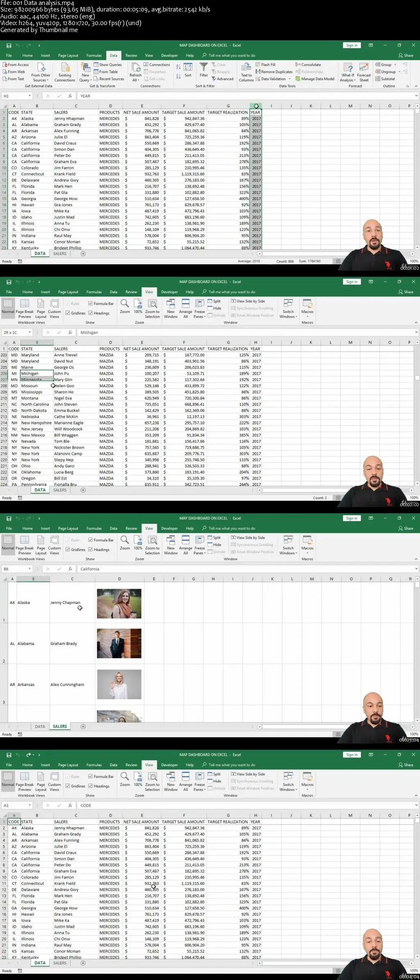The width and height of the screenshot is (420, 980).
Task: Sort Z to A descending icon
Action: tap(178, 76)
